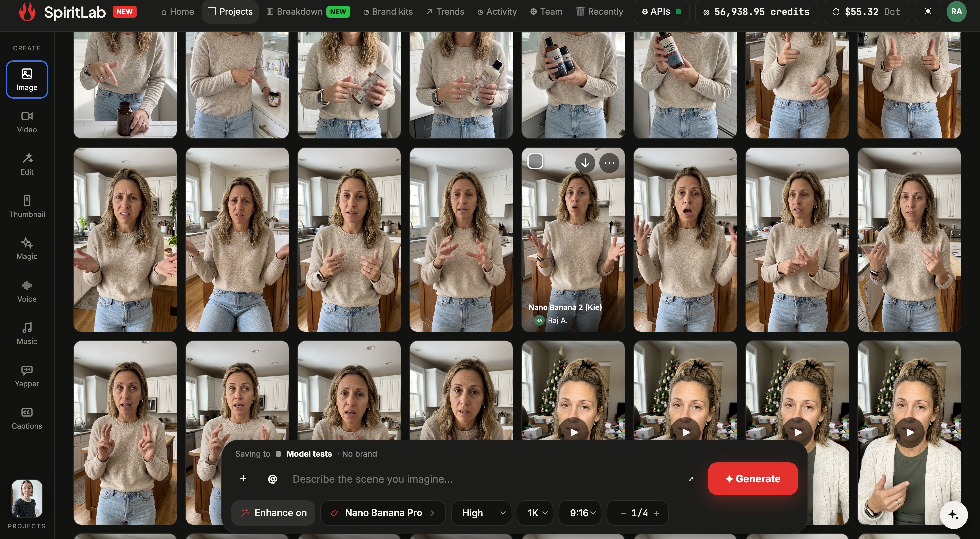Image resolution: width=980 pixels, height=539 pixels.
Task: Open the Brand kits tab
Action: point(388,11)
